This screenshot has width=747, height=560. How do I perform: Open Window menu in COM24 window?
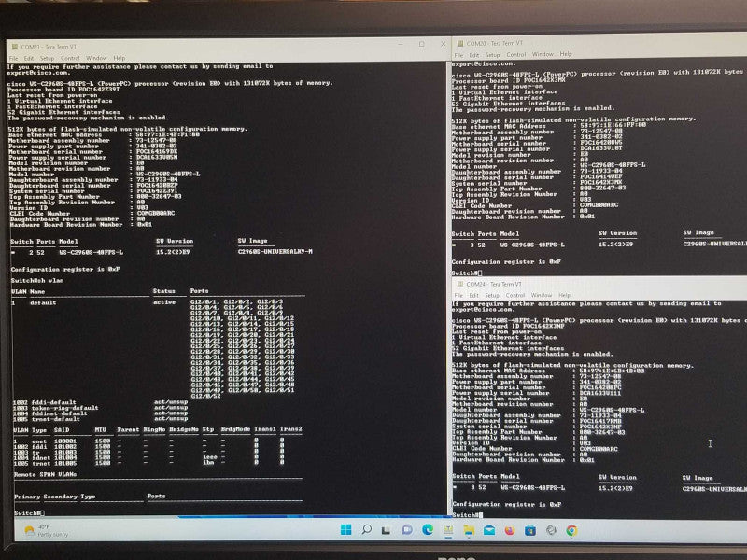tap(542, 295)
